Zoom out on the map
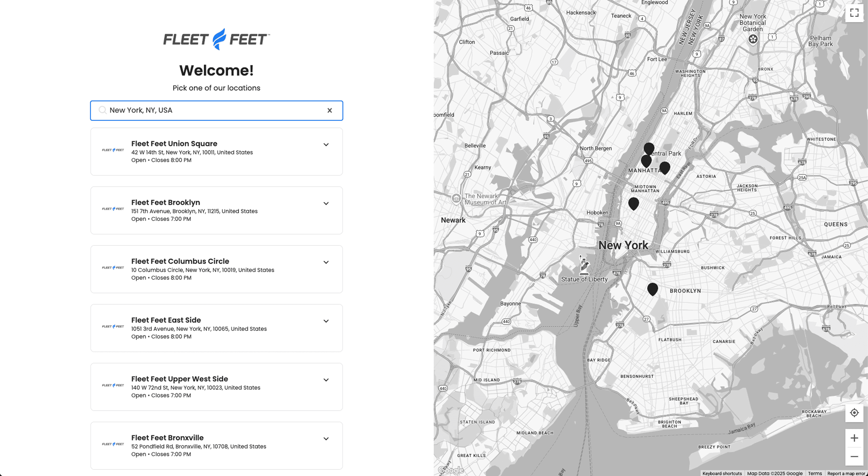This screenshot has width=868, height=476. pos(854,457)
